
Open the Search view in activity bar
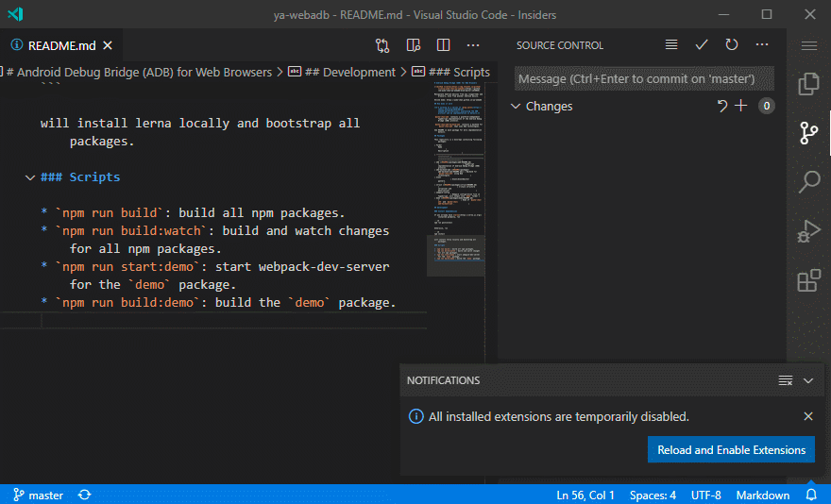[808, 181]
